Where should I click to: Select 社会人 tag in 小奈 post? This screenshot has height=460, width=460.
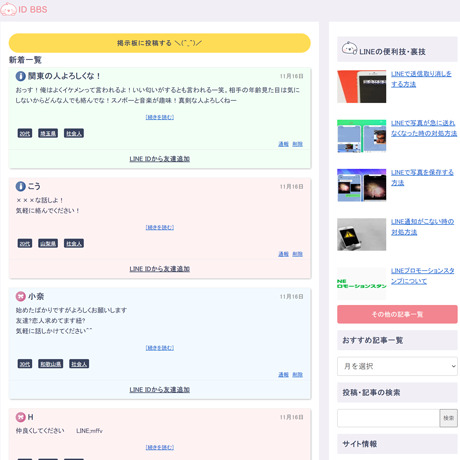coord(79,364)
